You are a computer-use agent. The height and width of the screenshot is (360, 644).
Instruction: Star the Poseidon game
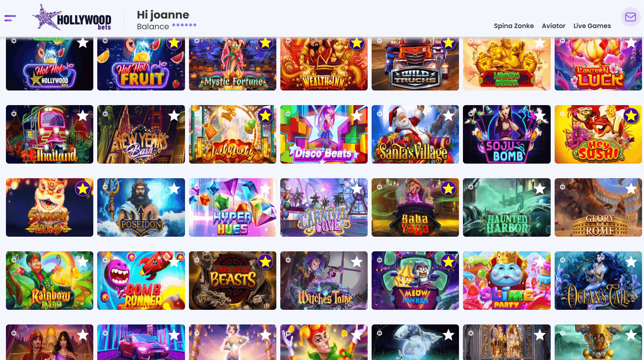174,189
